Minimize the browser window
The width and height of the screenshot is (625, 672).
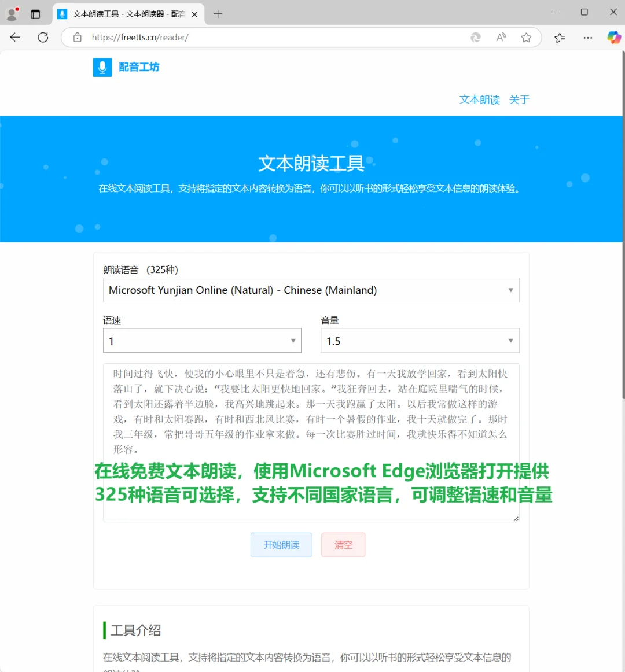coord(556,12)
